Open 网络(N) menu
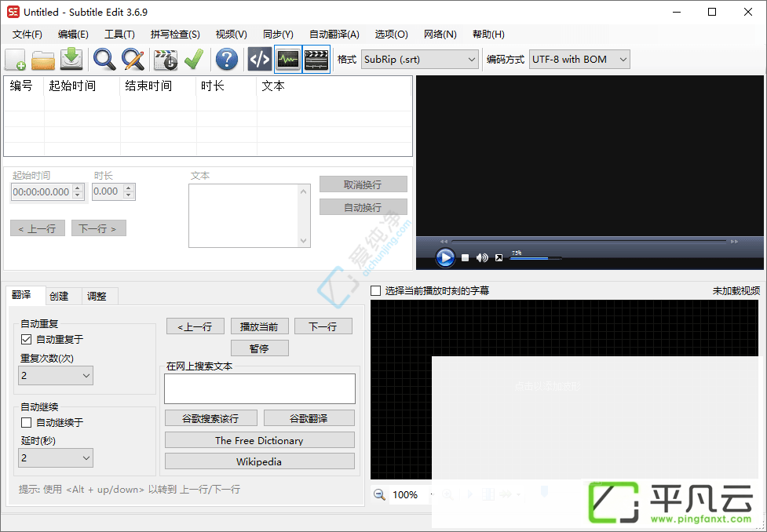This screenshot has width=767, height=532. point(440,35)
